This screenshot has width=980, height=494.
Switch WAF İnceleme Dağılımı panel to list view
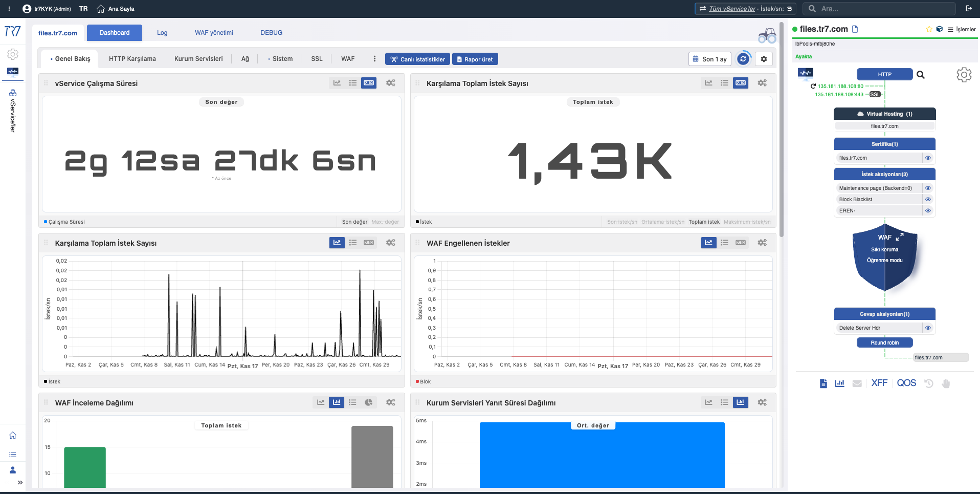(x=352, y=402)
